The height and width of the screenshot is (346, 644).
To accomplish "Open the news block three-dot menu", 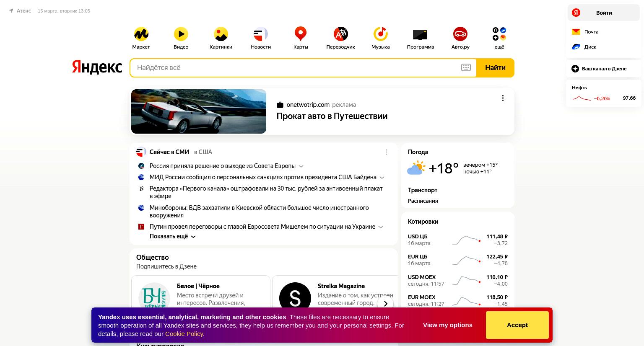I will tap(387, 152).
